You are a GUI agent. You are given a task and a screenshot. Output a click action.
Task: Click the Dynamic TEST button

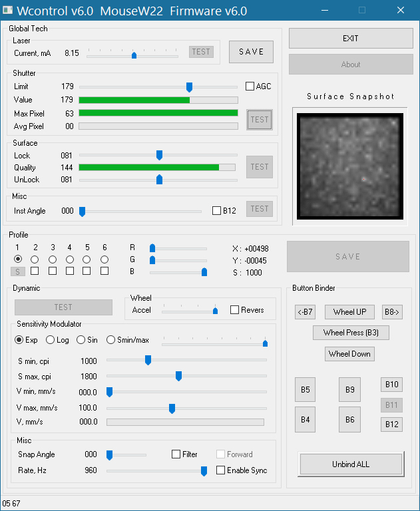point(64,307)
